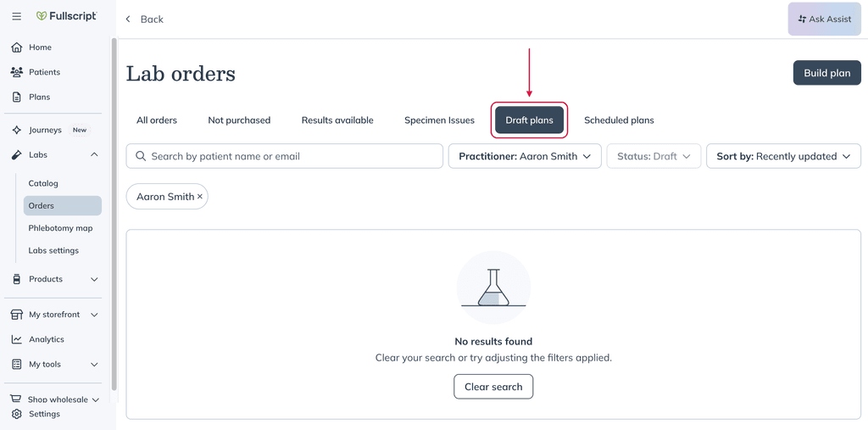
Task: Collapse the Labs section chevron
Action: pos(94,154)
